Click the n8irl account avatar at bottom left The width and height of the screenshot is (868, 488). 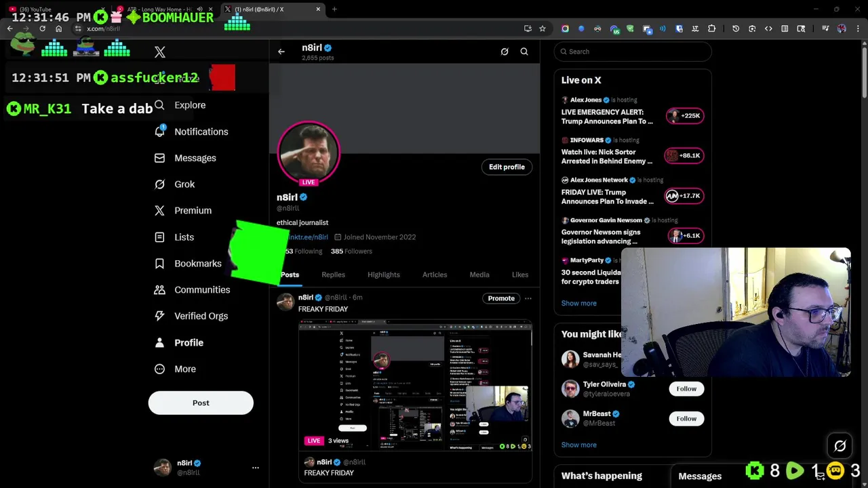click(163, 468)
